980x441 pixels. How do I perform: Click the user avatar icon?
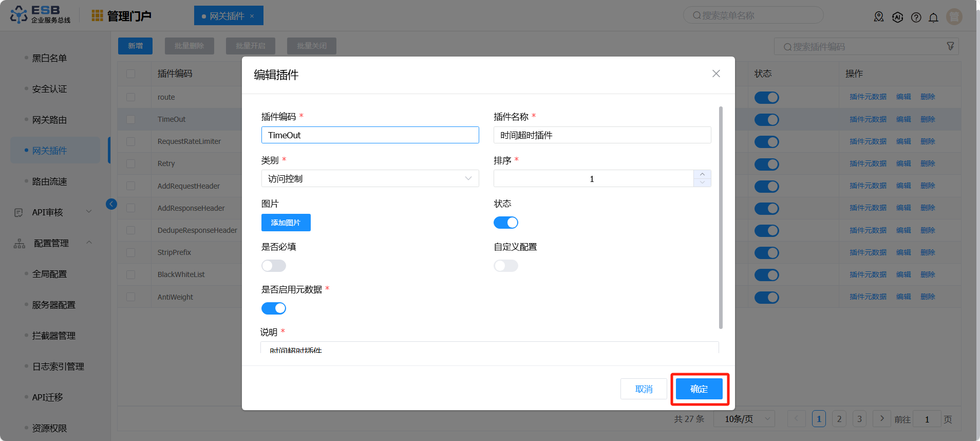click(954, 17)
